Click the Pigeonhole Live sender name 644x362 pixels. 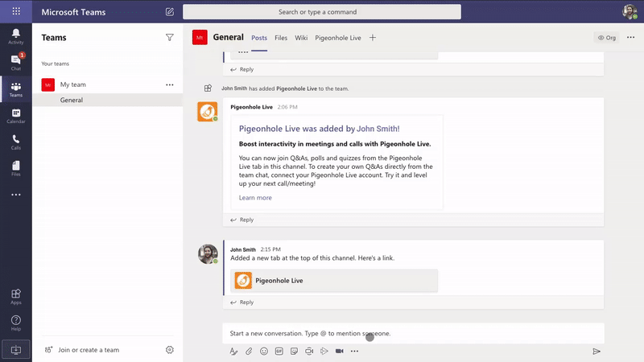[251, 107]
